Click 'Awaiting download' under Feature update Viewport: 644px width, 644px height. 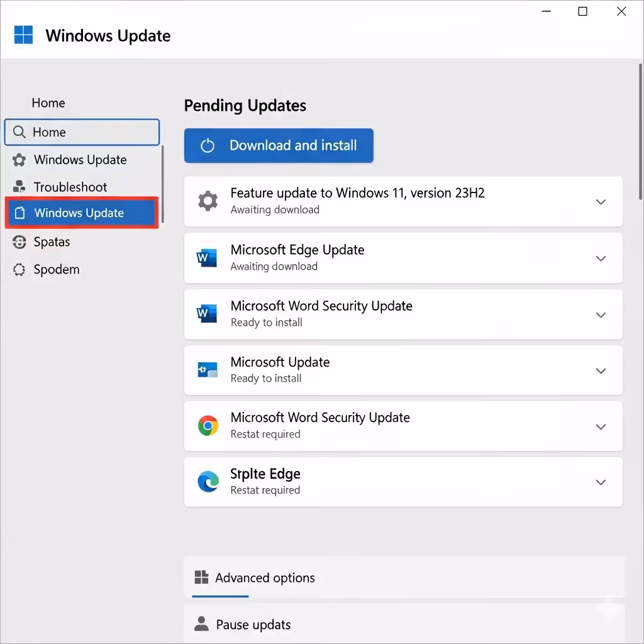(275, 209)
